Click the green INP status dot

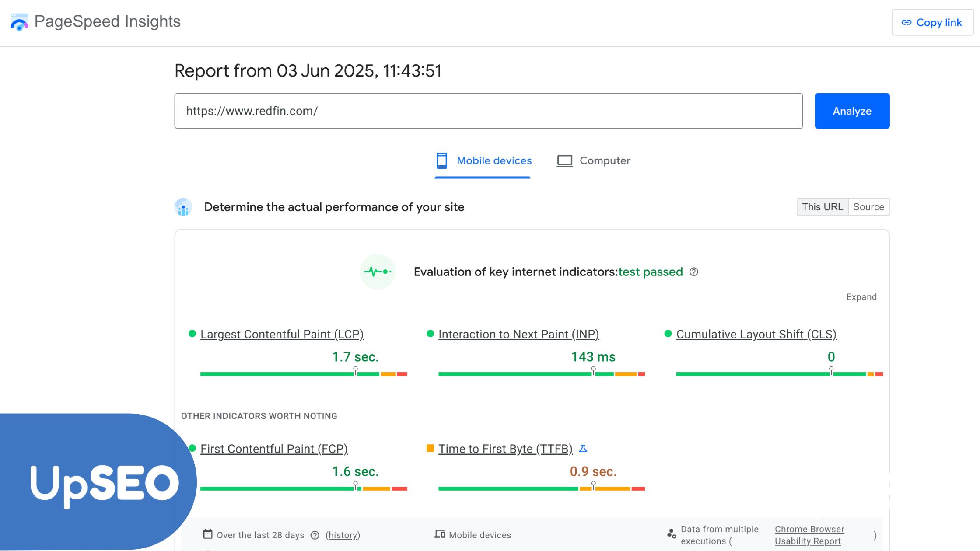[x=430, y=334]
